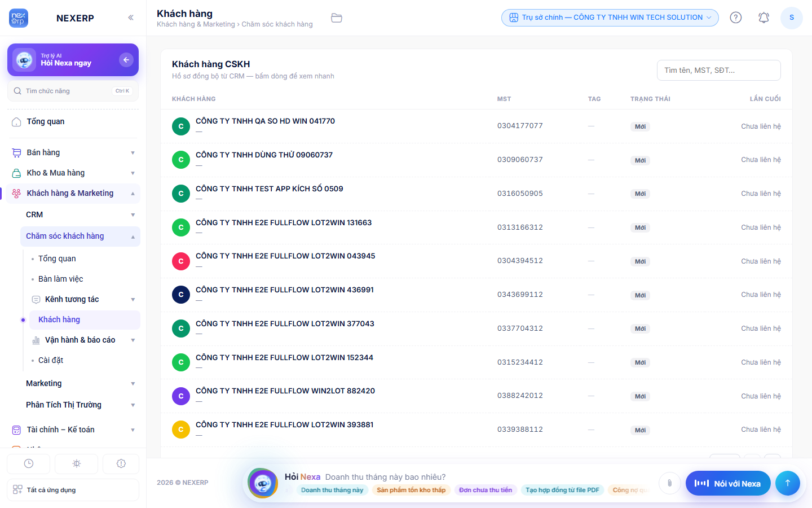Viewport: 812px width, 508px height.
Task: Attach a file with the paperclip icon
Action: coord(669,483)
